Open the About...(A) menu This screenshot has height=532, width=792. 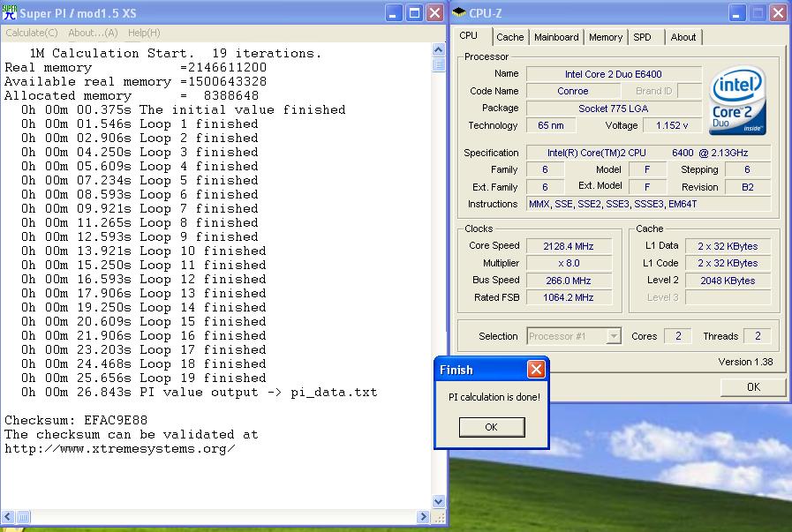tap(93, 33)
